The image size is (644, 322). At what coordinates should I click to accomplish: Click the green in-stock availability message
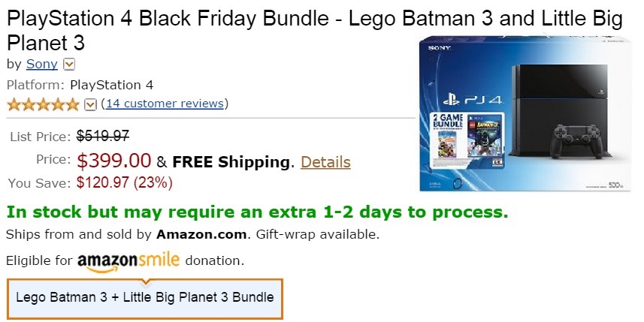point(257,211)
